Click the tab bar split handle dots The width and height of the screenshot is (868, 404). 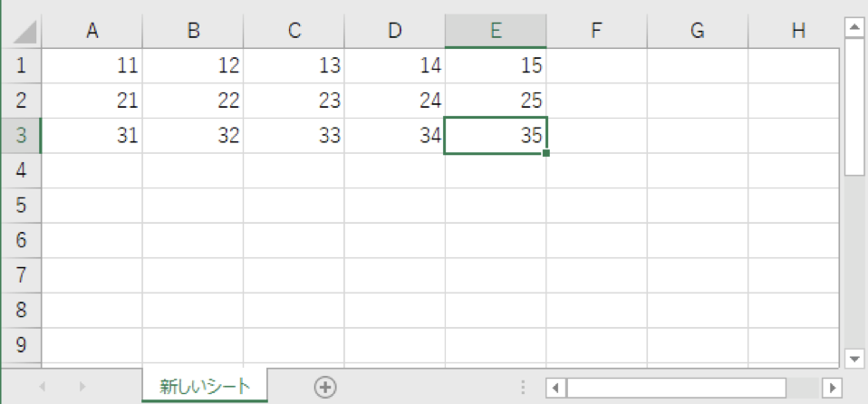tap(523, 388)
